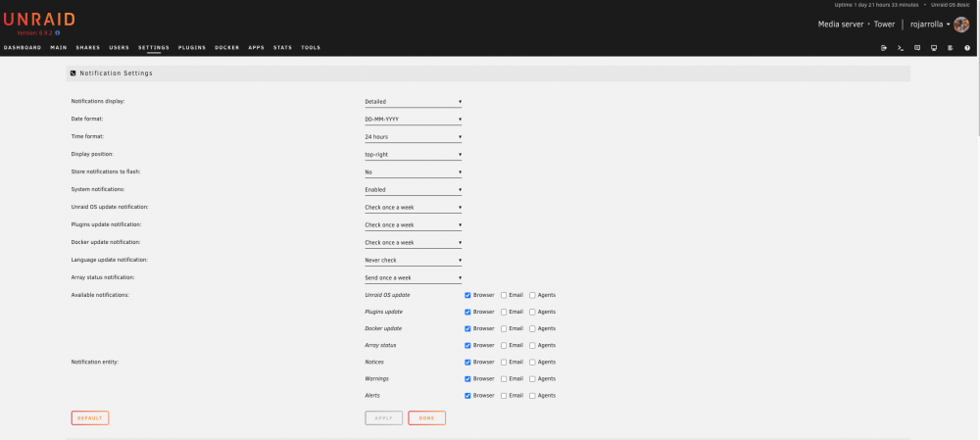Open the Dashboard menu tab

pyautogui.click(x=23, y=47)
